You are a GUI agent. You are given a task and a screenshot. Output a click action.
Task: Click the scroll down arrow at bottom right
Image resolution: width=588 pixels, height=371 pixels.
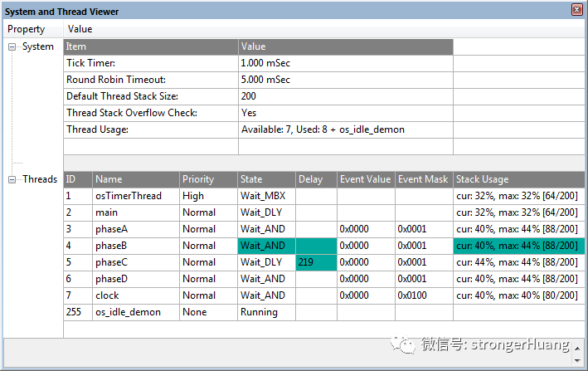pyautogui.click(x=577, y=361)
